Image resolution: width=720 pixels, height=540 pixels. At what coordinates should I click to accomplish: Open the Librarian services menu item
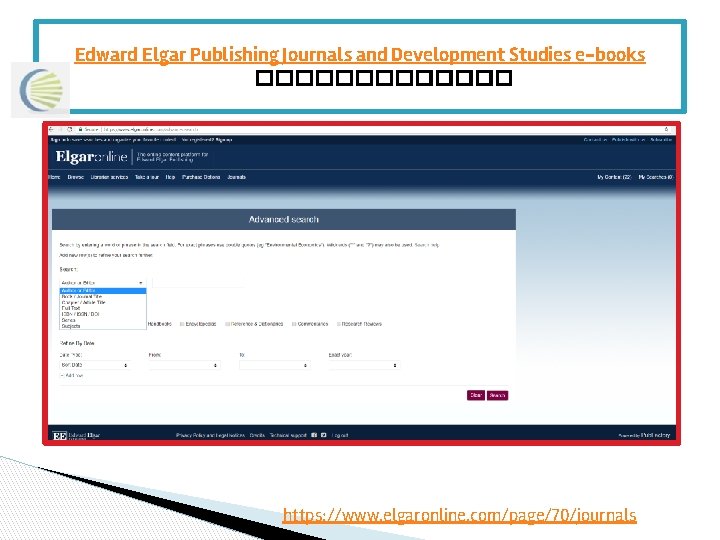[x=109, y=177]
